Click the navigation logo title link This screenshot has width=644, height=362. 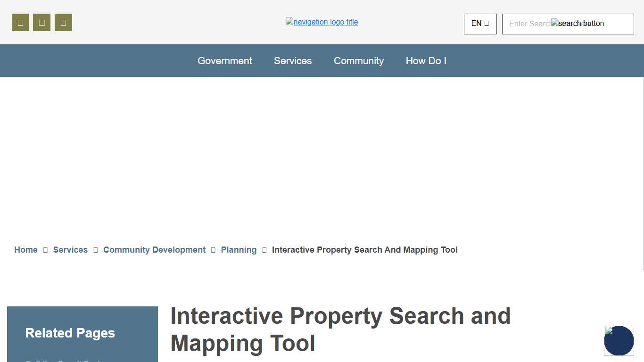(x=322, y=22)
